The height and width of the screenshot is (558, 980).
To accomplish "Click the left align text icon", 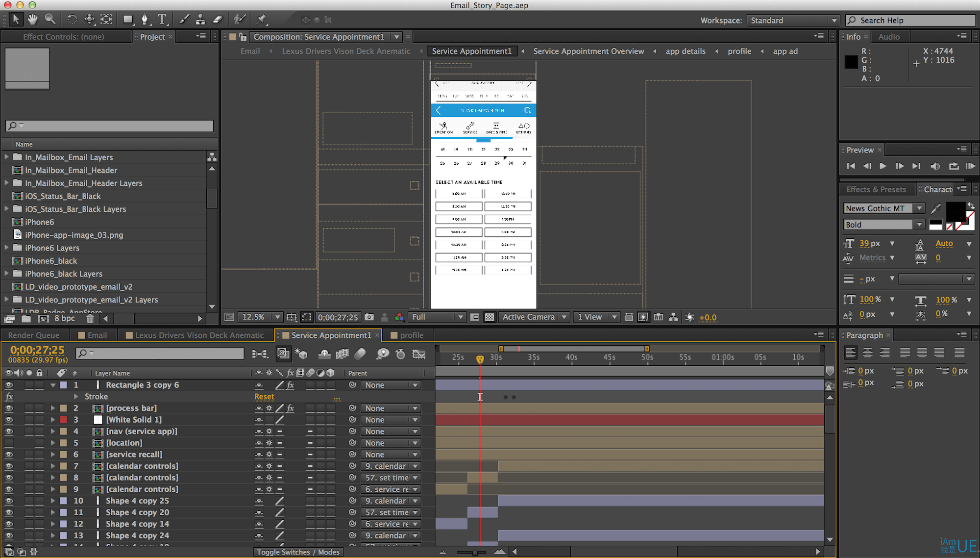I will point(851,353).
